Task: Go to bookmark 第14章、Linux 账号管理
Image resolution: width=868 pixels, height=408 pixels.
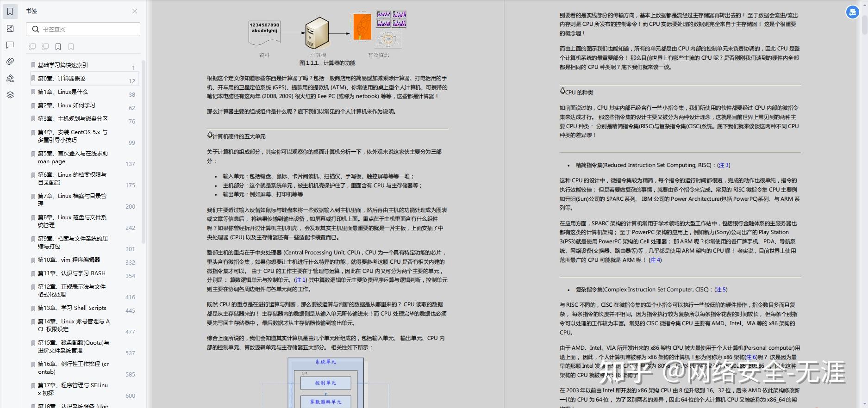Action: 74,325
